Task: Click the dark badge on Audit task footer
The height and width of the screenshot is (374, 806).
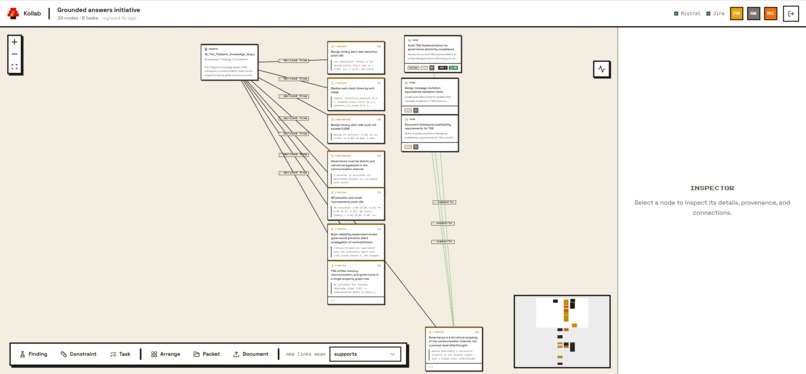Action: coord(443,68)
